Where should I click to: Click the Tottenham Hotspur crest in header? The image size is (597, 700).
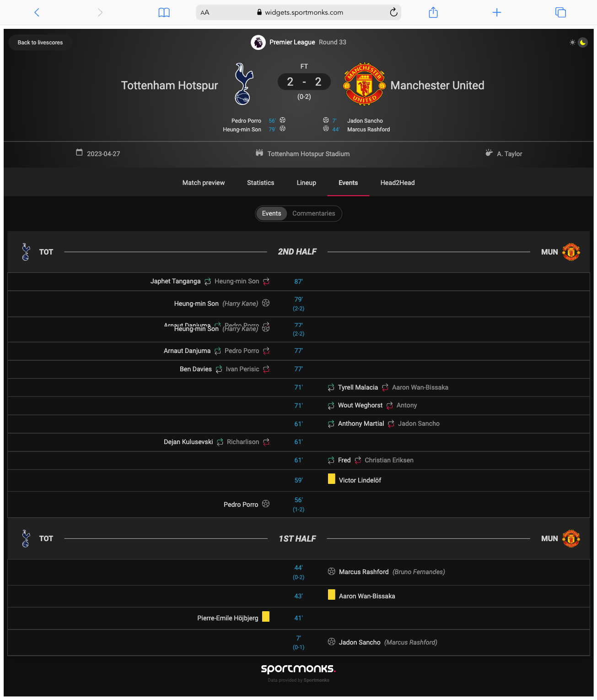pos(243,84)
